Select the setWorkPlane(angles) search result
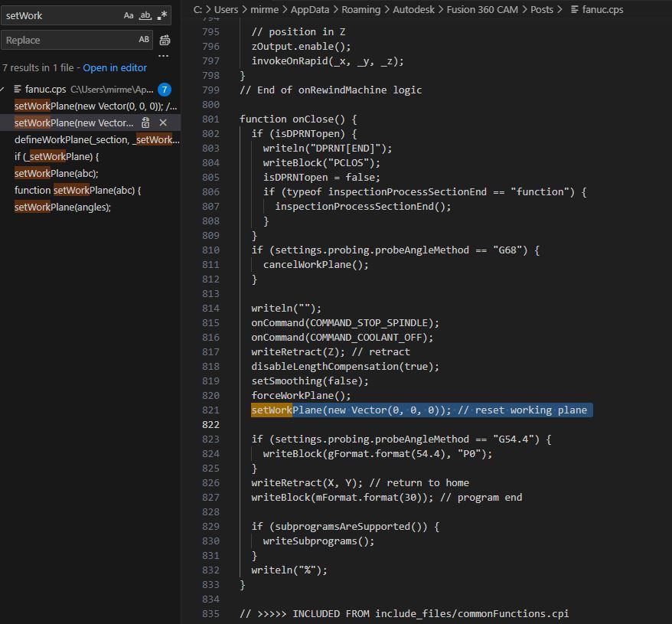Screen dimensions: 672x624 pos(63,207)
